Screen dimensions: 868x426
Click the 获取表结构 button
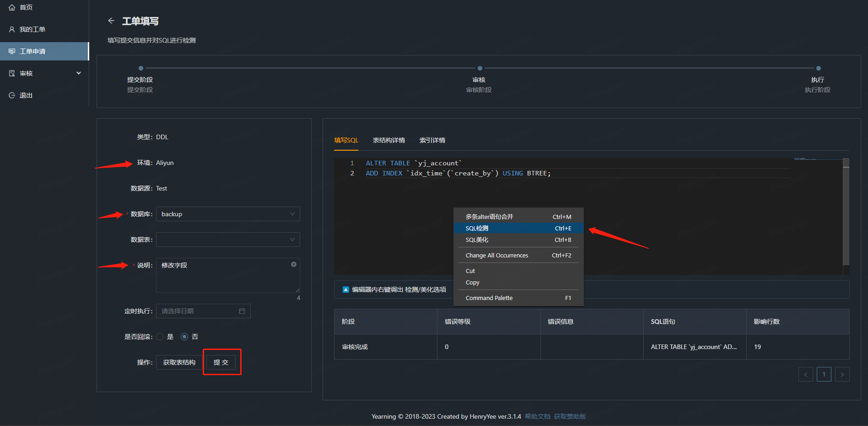[x=179, y=362]
